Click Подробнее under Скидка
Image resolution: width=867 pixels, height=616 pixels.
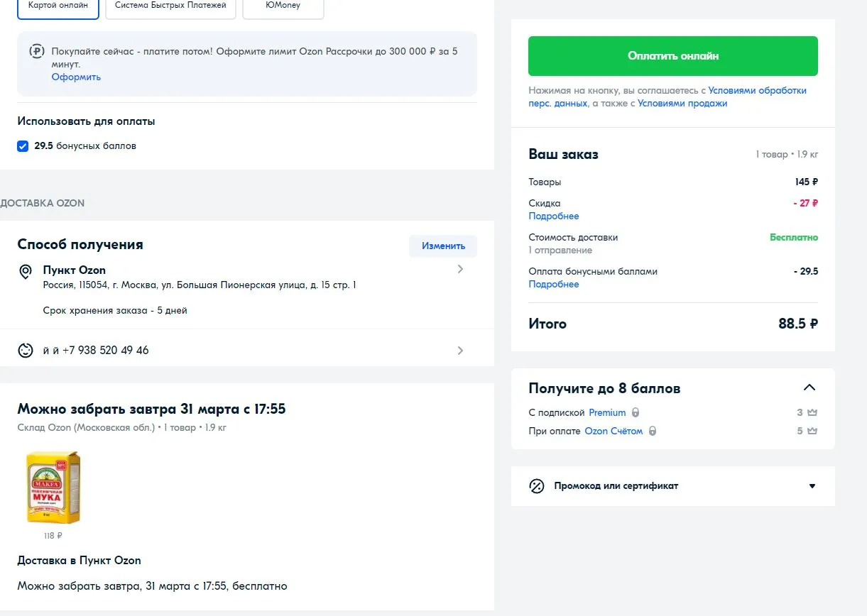(x=554, y=216)
